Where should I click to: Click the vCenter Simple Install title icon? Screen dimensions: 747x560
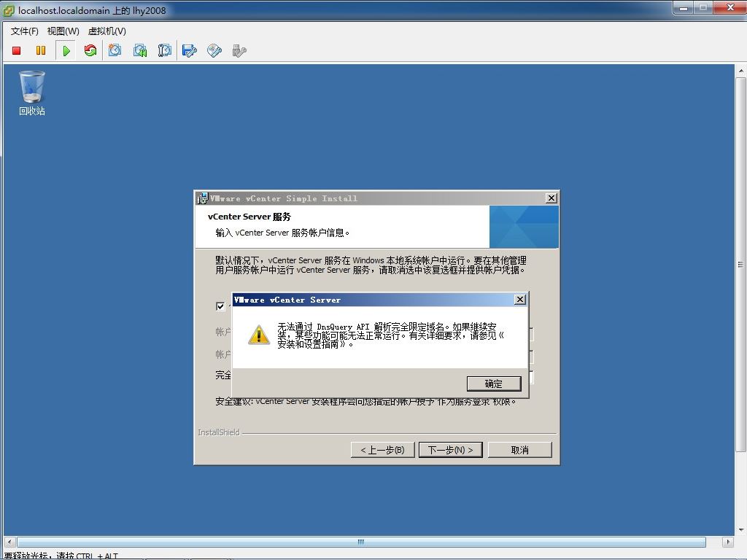[x=203, y=198]
